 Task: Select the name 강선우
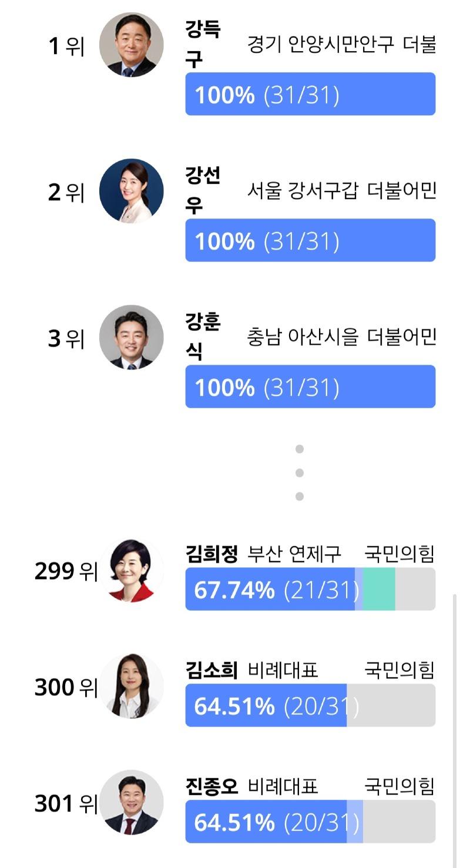pyautogui.click(x=203, y=191)
